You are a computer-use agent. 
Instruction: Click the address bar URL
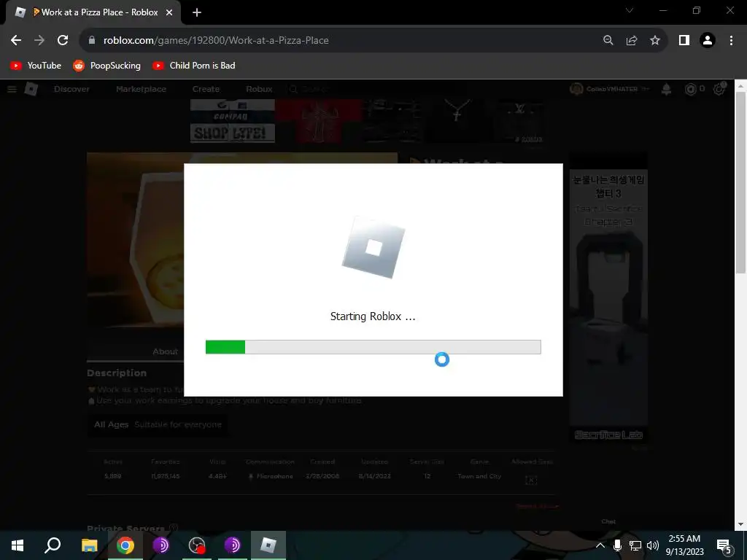216,41
